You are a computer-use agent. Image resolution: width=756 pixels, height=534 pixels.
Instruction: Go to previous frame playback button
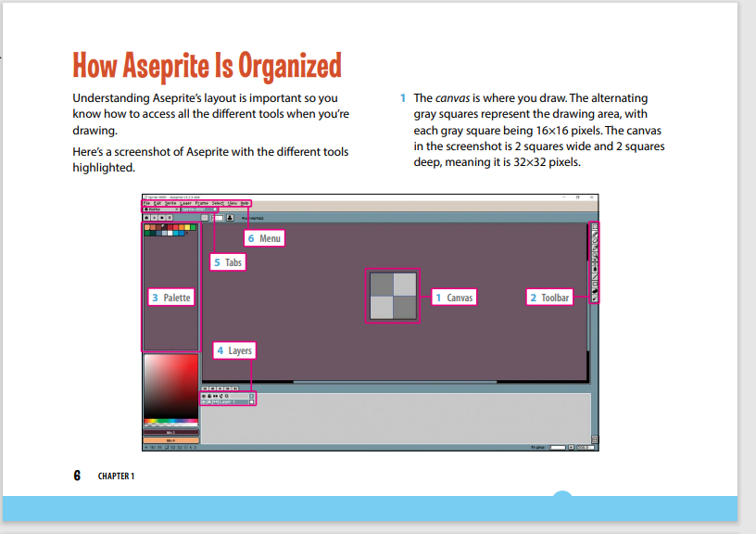[213, 388]
